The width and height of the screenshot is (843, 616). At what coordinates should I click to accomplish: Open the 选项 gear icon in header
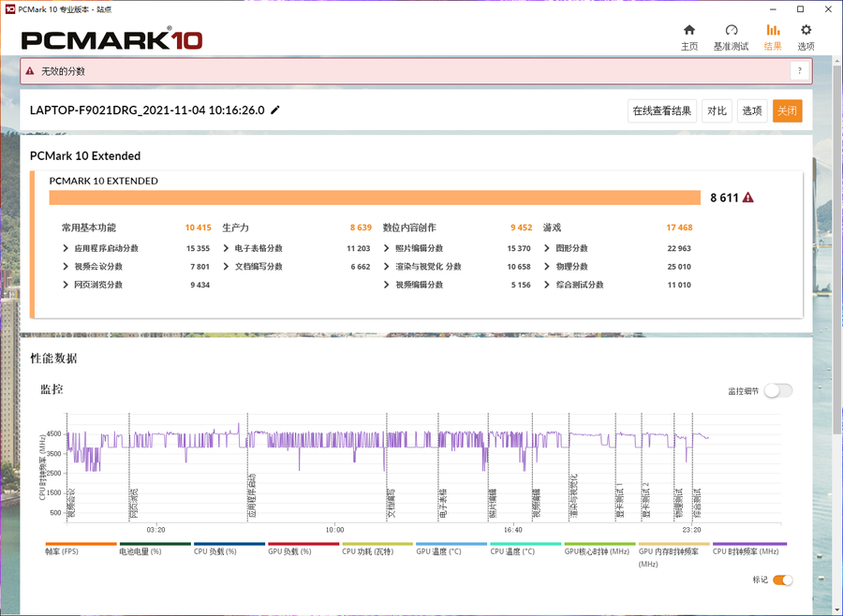tap(806, 31)
